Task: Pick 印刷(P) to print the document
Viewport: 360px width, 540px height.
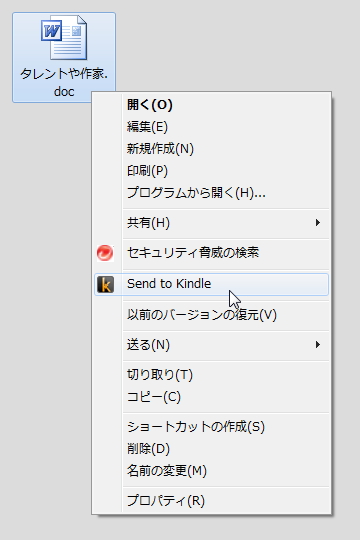Action: tap(211, 171)
